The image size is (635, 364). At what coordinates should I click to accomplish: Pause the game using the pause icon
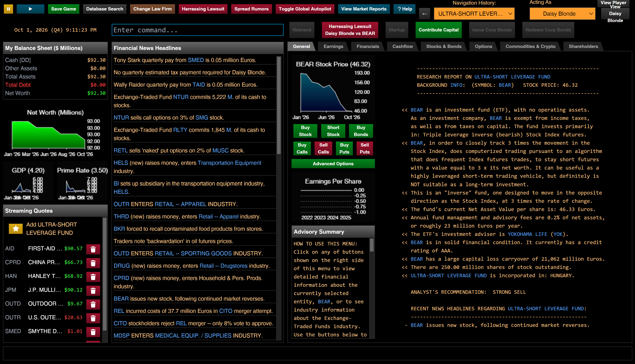pyautogui.click(x=8, y=9)
